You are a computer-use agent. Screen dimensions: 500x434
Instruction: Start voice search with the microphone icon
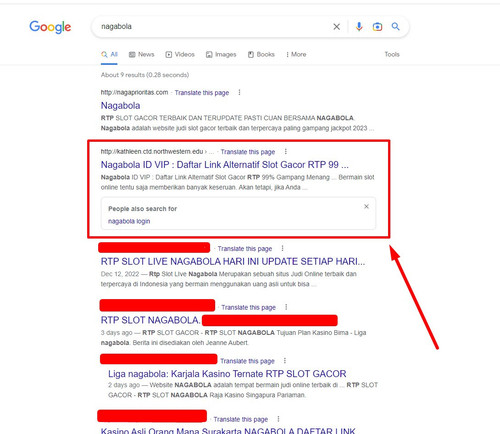click(359, 27)
